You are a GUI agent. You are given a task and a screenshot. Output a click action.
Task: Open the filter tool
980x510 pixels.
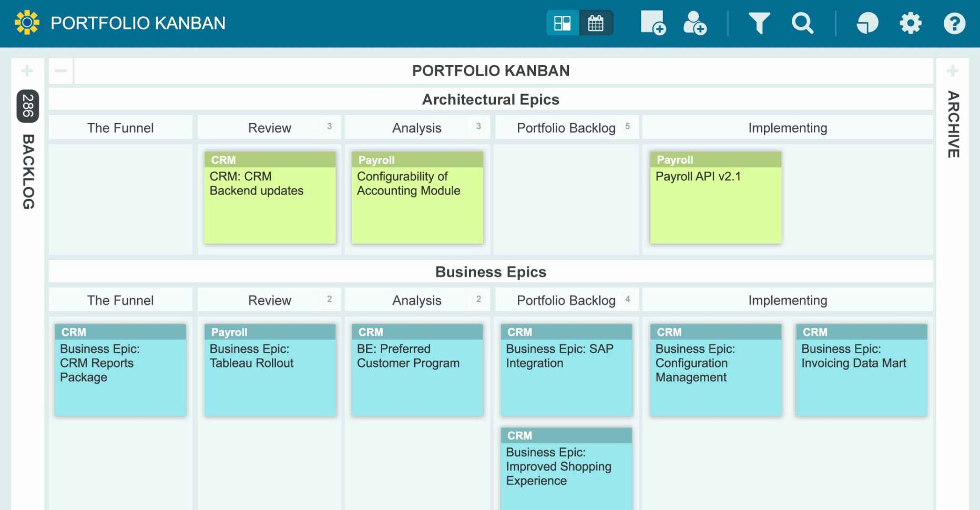(x=759, y=23)
